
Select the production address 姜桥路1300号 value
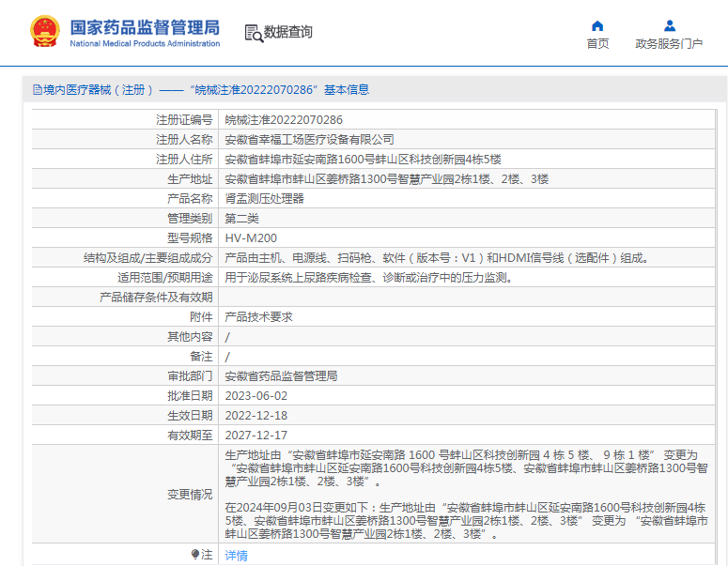click(387, 178)
